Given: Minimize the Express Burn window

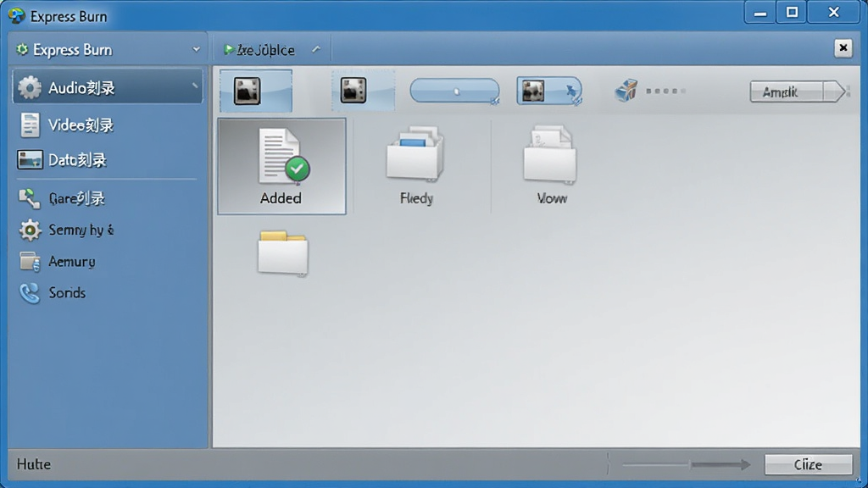Looking at the screenshot, I should click(x=760, y=12).
